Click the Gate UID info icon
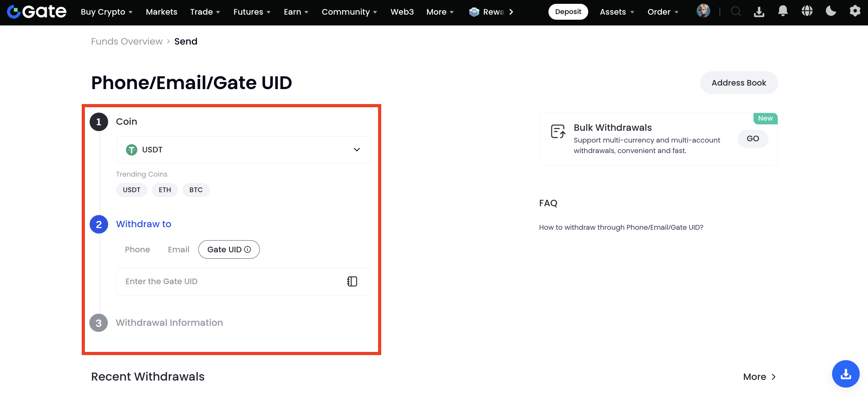The width and height of the screenshot is (868, 399). point(248,249)
